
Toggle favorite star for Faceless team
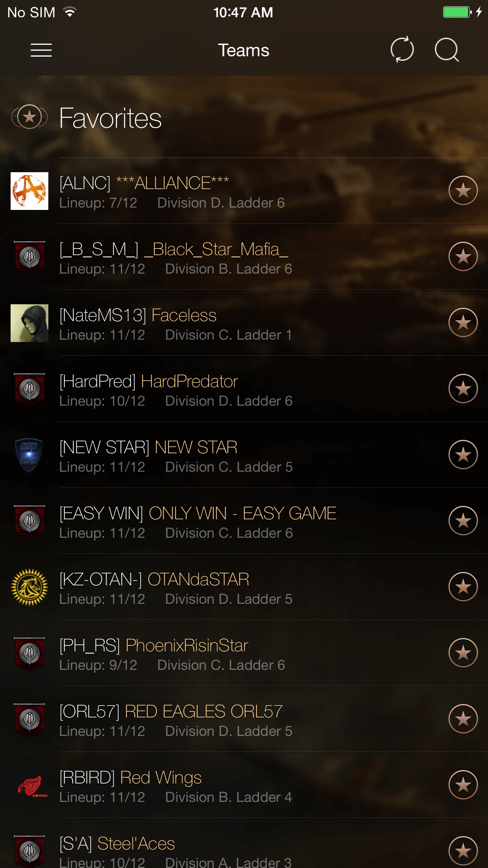click(x=463, y=323)
